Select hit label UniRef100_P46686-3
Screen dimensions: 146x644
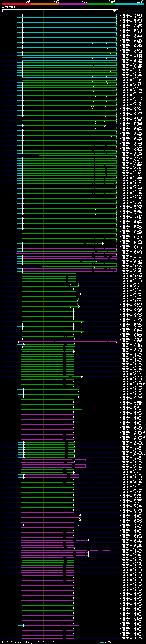132,454
